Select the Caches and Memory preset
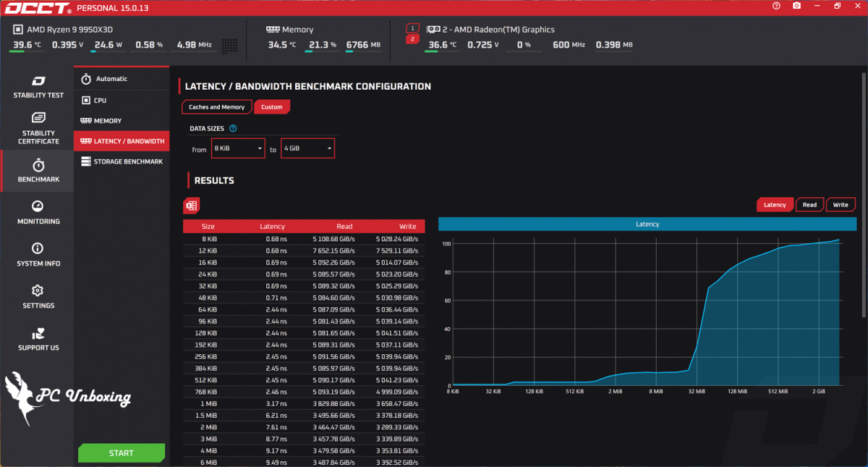Viewport: 868px width, 467px height. tap(216, 107)
